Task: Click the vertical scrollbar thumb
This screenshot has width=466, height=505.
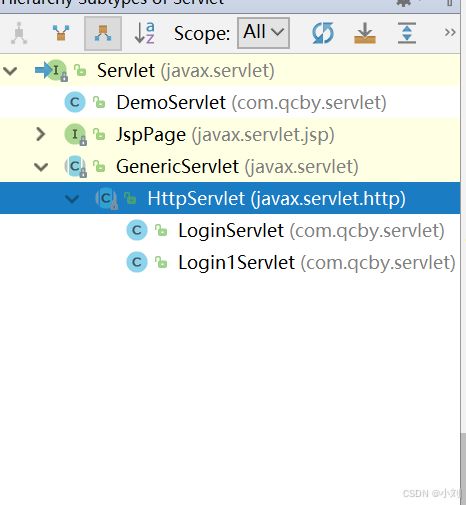Action: pos(463,467)
